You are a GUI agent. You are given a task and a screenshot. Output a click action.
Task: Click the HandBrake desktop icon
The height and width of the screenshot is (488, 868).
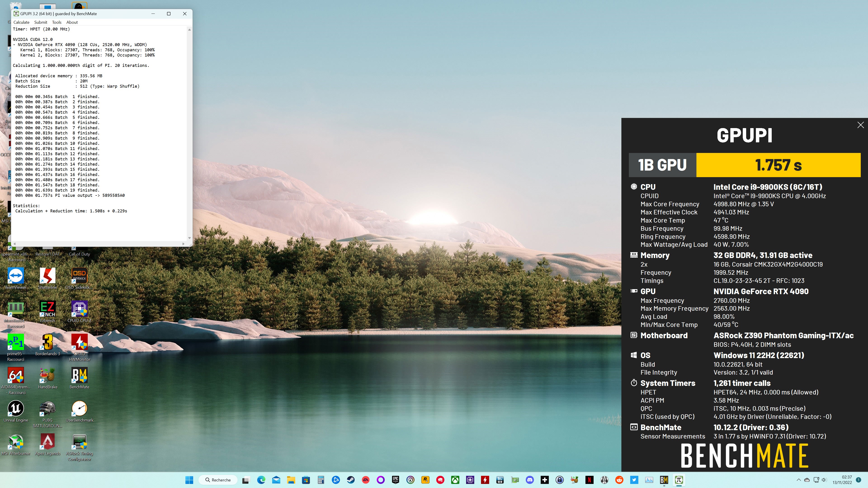[x=47, y=378]
